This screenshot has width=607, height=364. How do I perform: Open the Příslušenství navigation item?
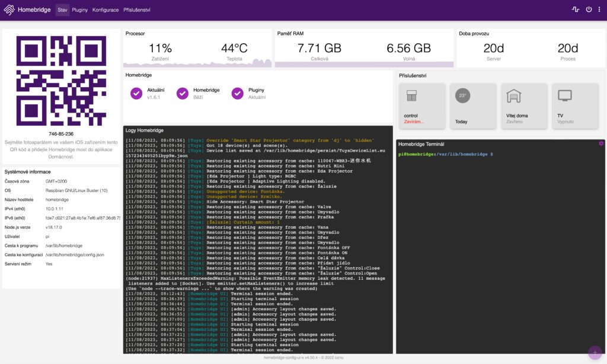pos(137,10)
